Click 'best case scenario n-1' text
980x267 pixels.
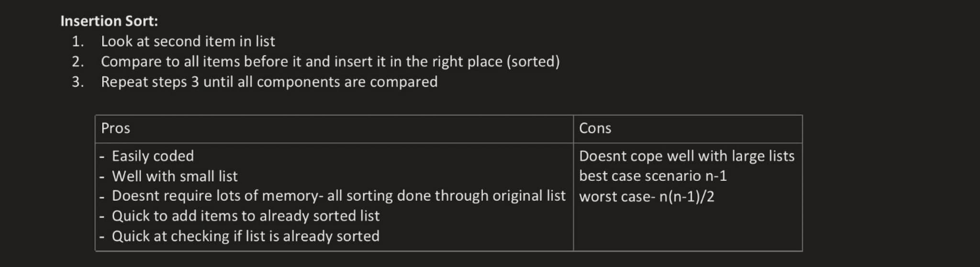[x=653, y=176]
